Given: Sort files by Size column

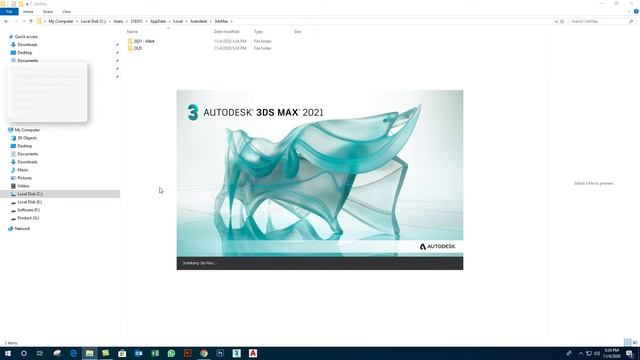Looking at the screenshot, I should coord(298,31).
